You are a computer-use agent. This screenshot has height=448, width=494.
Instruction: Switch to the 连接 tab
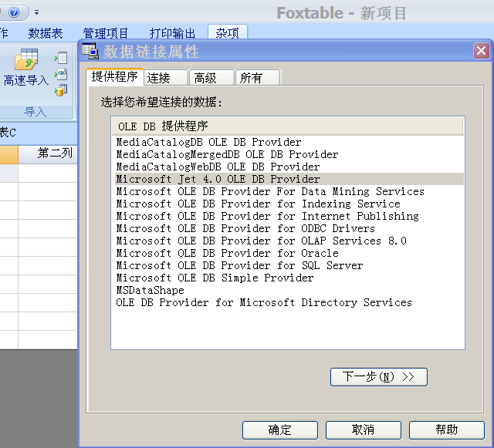tap(166, 78)
